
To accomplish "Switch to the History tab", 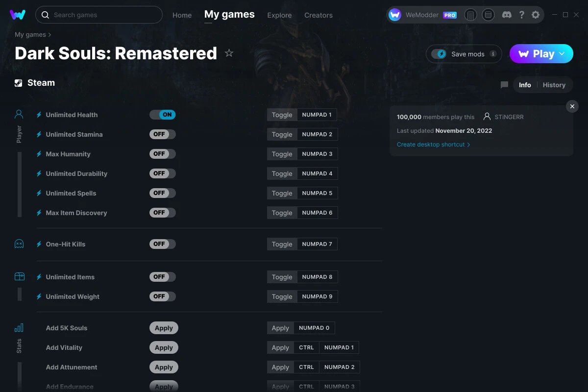I will click(554, 85).
